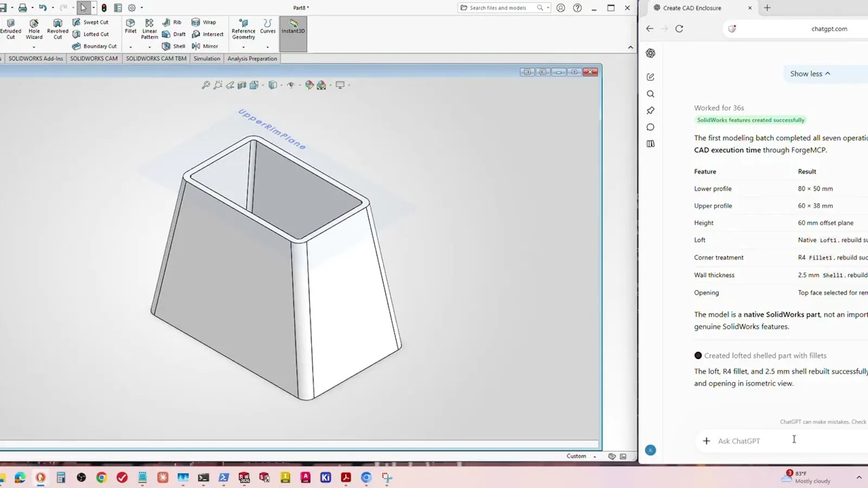Use the Shell feature
The height and width of the screenshot is (488, 868).
click(174, 46)
